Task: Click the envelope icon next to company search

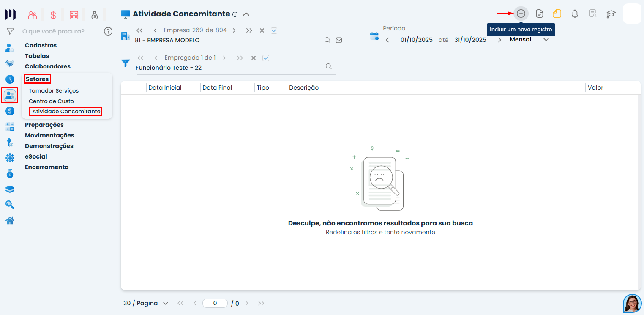Action: coord(338,40)
